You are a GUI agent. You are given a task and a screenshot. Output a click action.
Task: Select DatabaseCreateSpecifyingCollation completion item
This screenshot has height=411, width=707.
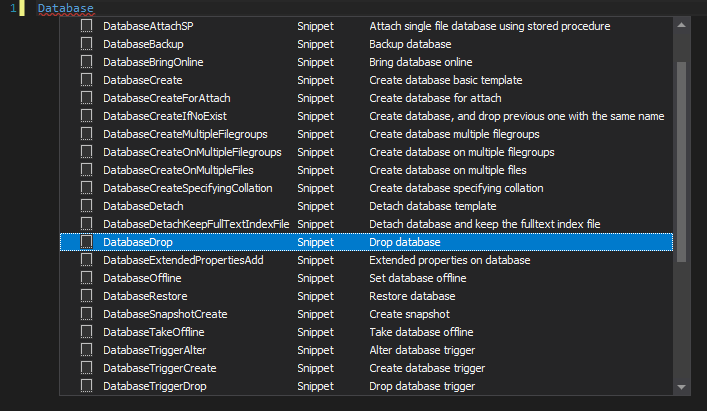pyautogui.click(x=187, y=188)
